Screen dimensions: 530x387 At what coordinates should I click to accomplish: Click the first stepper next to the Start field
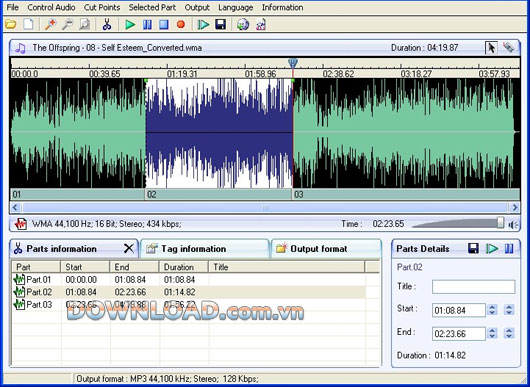(492, 310)
